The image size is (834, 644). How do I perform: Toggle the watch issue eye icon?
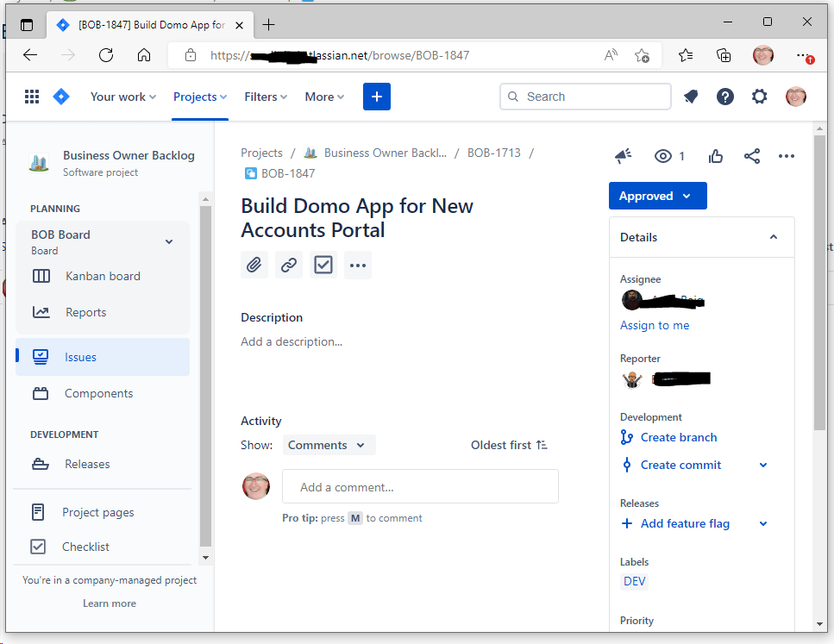[x=663, y=156]
